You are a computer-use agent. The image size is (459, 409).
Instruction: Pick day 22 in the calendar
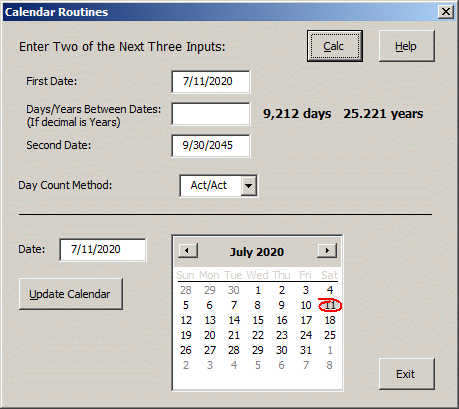pyautogui.click(x=258, y=335)
